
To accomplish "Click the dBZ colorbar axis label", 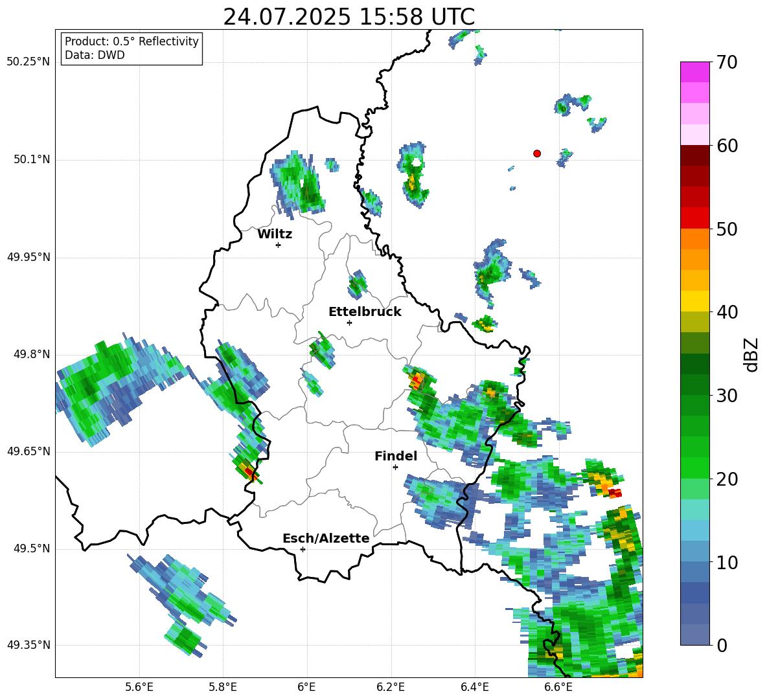I will [x=751, y=354].
